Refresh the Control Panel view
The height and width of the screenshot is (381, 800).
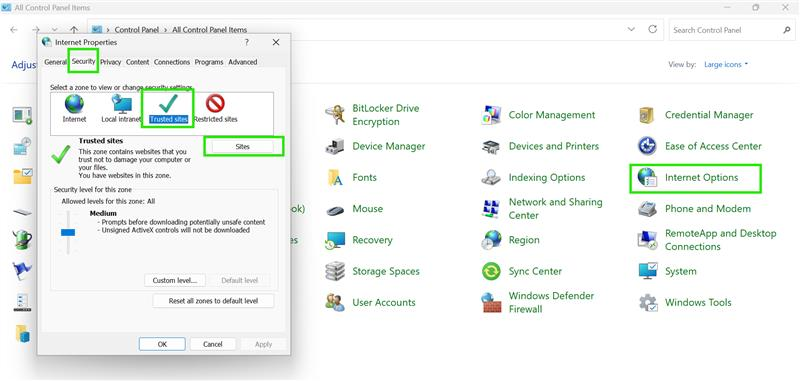(x=653, y=30)
